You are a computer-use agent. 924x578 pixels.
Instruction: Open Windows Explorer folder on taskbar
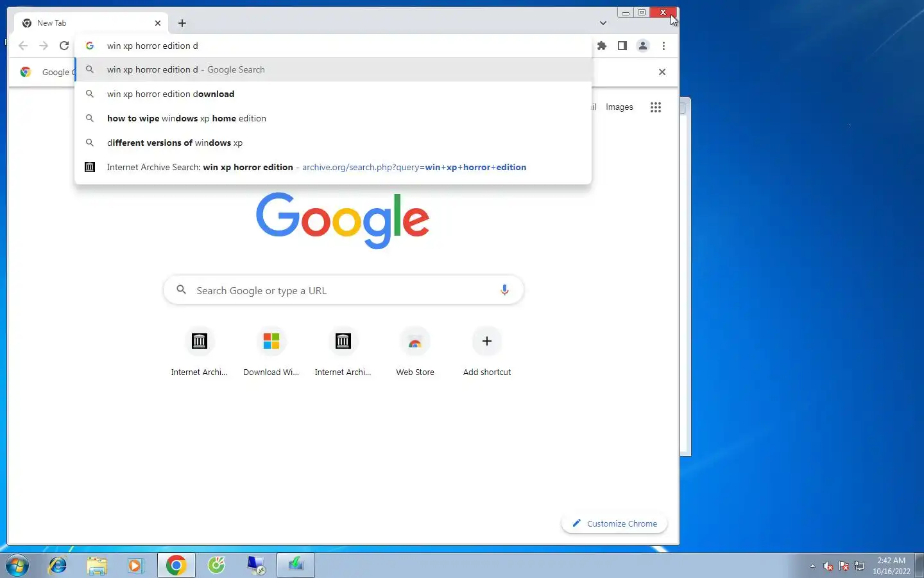97,566
